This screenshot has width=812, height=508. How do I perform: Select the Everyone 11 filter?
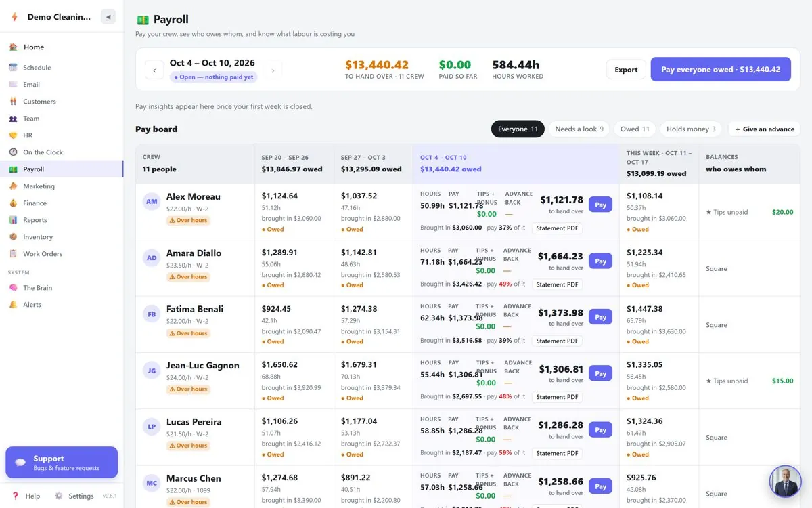point(518,129)
